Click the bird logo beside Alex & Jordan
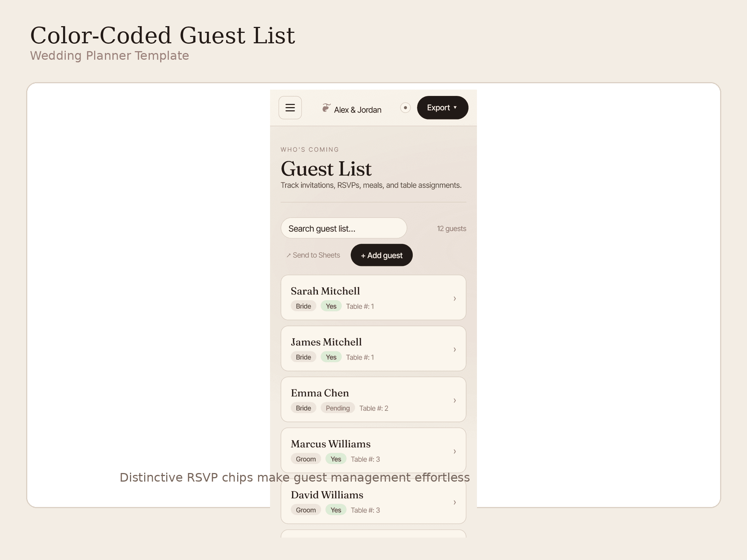 click(326, 108)
